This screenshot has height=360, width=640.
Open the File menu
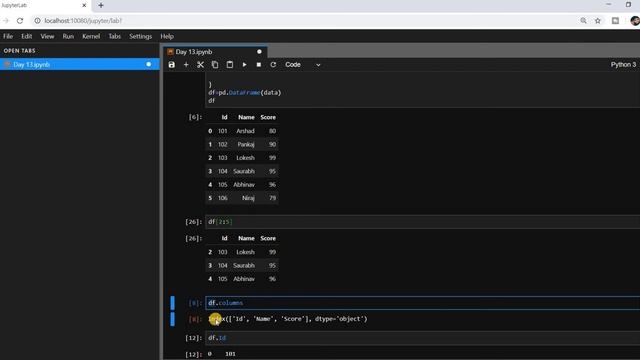(x=8, y=36)
